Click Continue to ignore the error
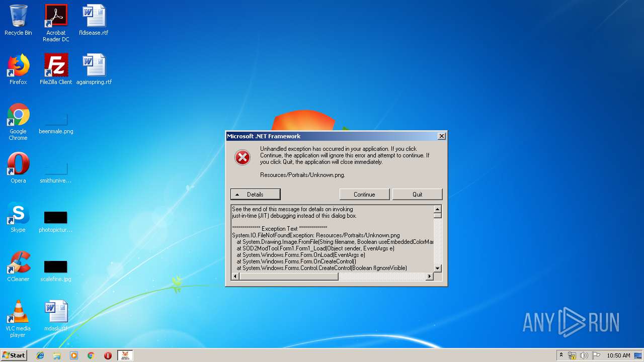Viewport: 644px width, 362px height. (x=364, y=194)
